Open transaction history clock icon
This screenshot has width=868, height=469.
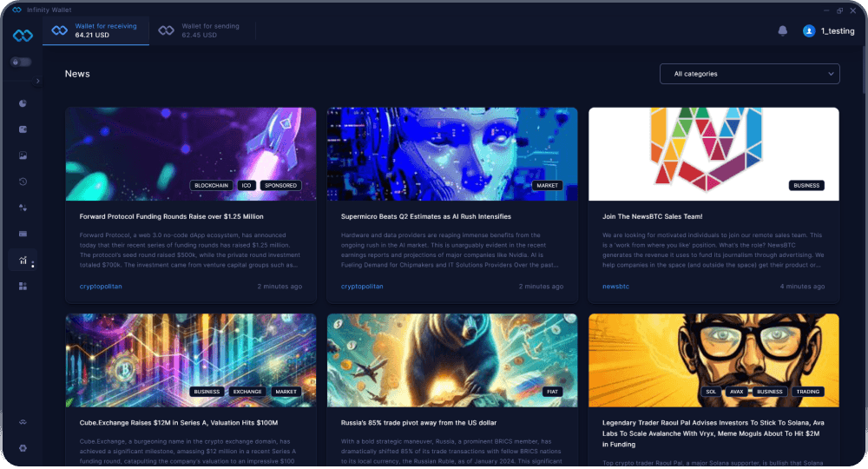point(23,182)
